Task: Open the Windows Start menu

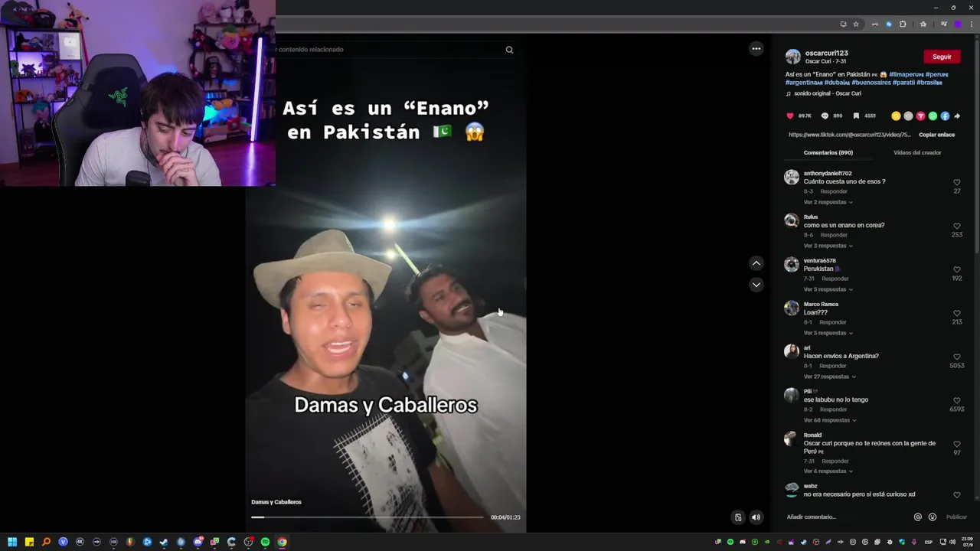Action: coord(12,542)
